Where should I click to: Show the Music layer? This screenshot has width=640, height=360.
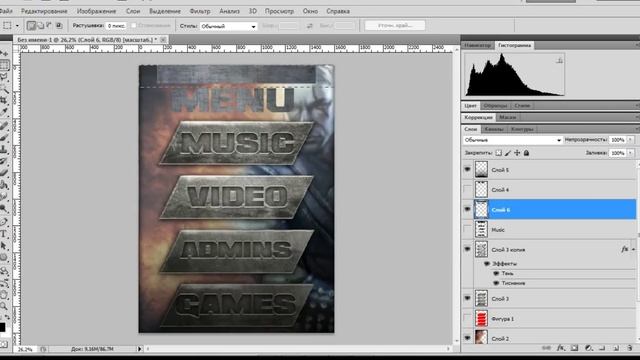click(467, 229)
